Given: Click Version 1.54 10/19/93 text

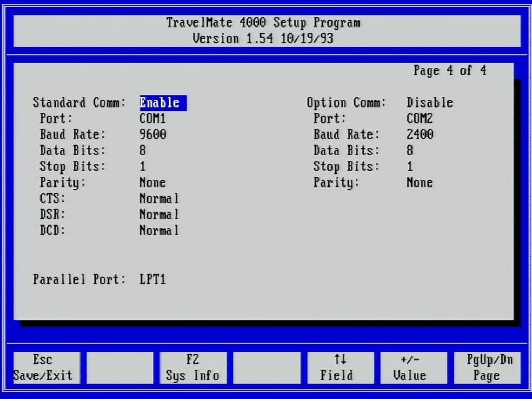Looking at the screenshot, I should coord(263,38).
